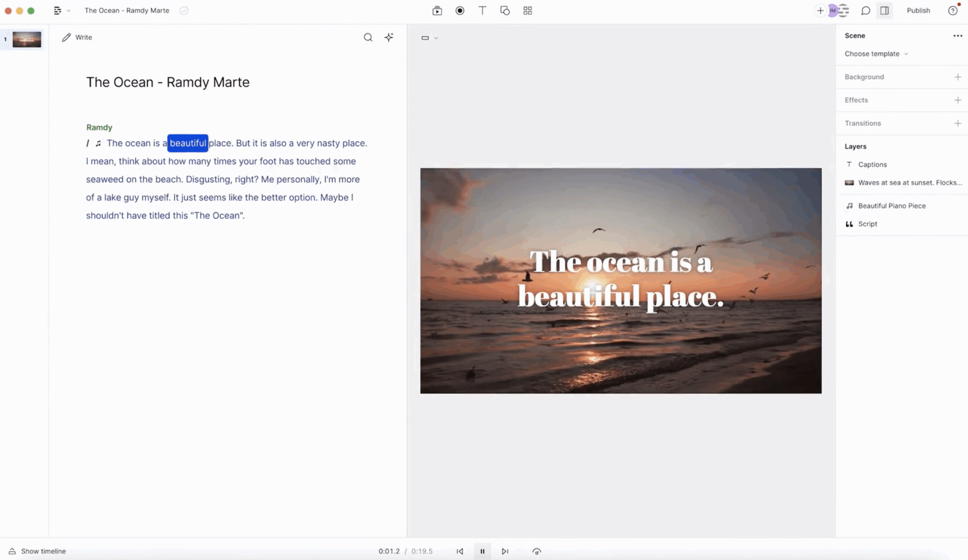Select the Text tool icon
968x560 pixels.
pos(482,11)
